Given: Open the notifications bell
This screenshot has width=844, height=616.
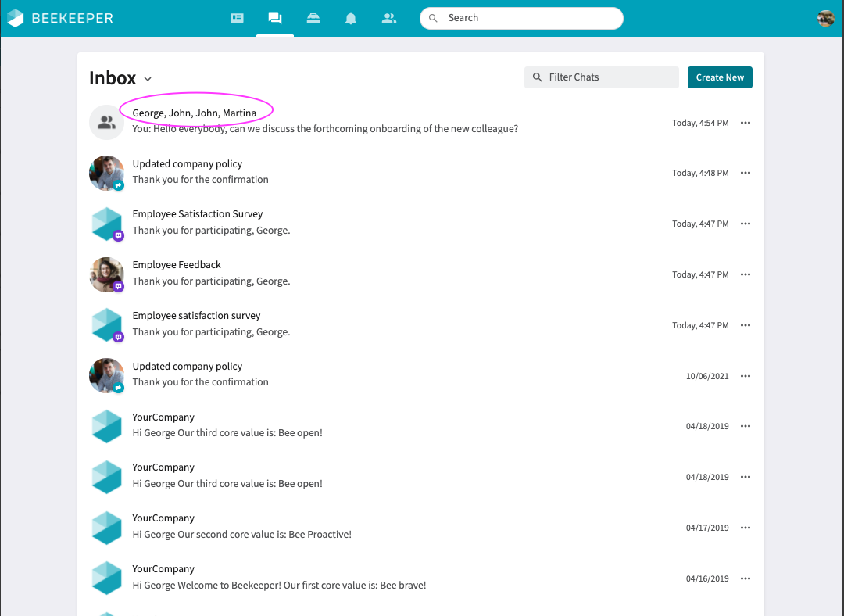Looking at the screenshot, I should coord(351,18).
